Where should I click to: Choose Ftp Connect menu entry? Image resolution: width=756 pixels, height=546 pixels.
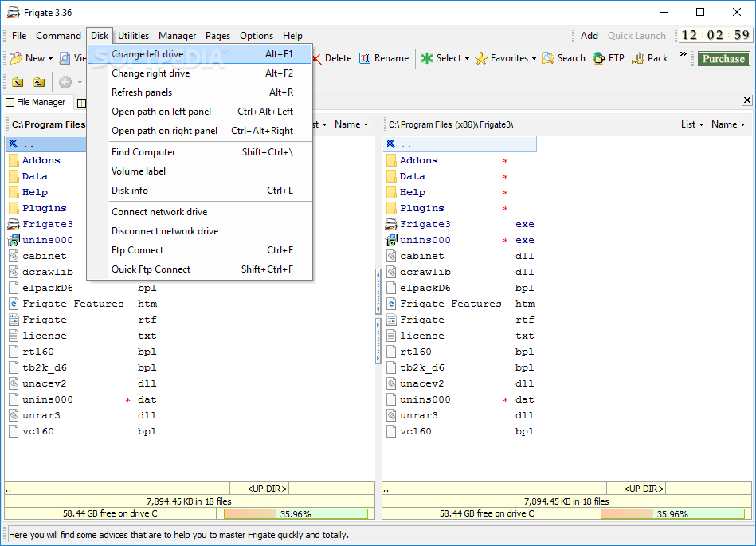tap(200, 249)
